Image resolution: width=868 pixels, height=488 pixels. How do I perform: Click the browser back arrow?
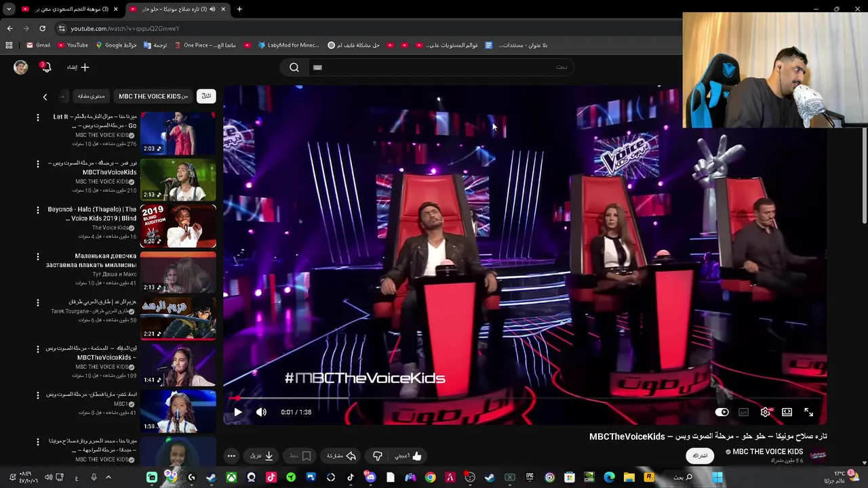click(x=9, y=28)
